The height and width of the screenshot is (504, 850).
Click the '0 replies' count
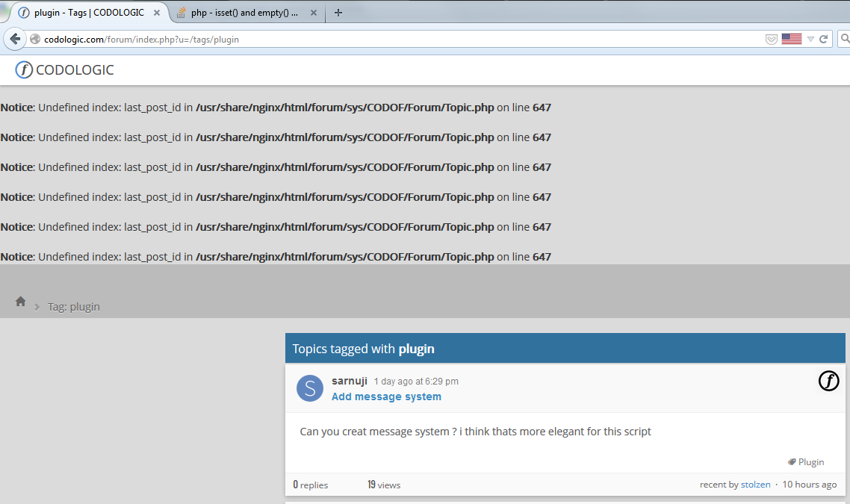click(311, 485)
